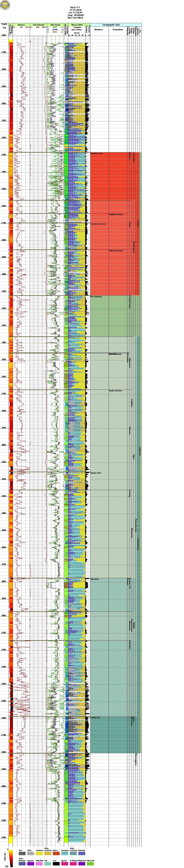Click the vertical Wolfcampian stage label
The width and height of the screenshot is (184, 868).
(x=134, y=248)
